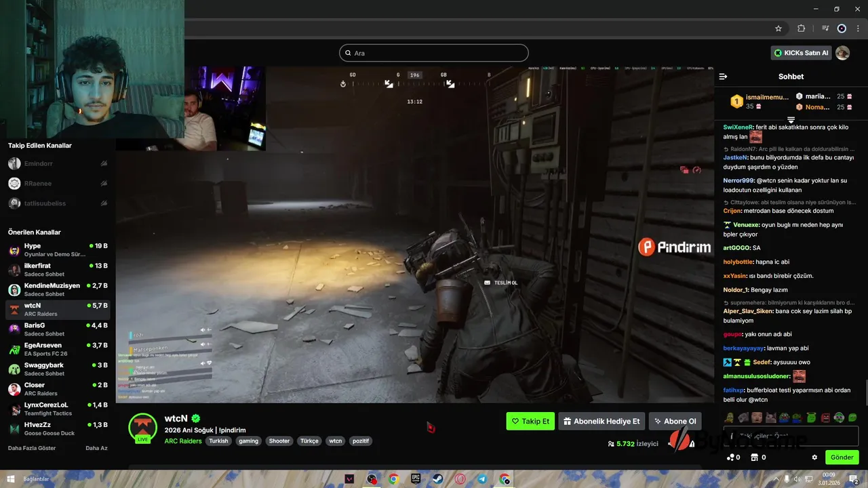Open chat user Nerror999's name
The image size is (868, 488).
pyautogui.click(x=738, y=180)
